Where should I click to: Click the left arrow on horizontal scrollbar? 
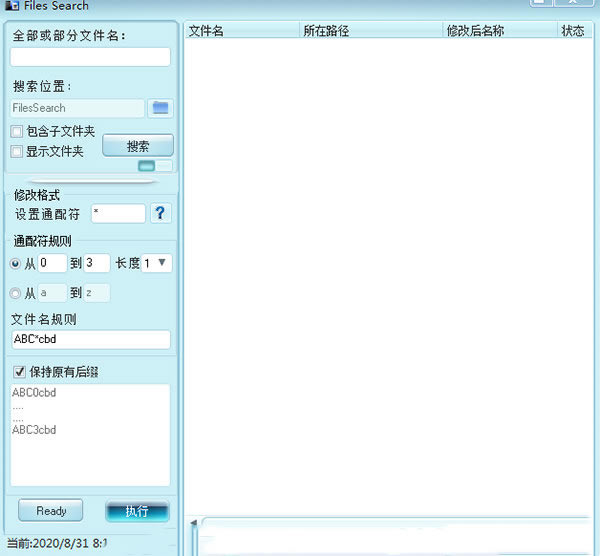coord(194,522)
